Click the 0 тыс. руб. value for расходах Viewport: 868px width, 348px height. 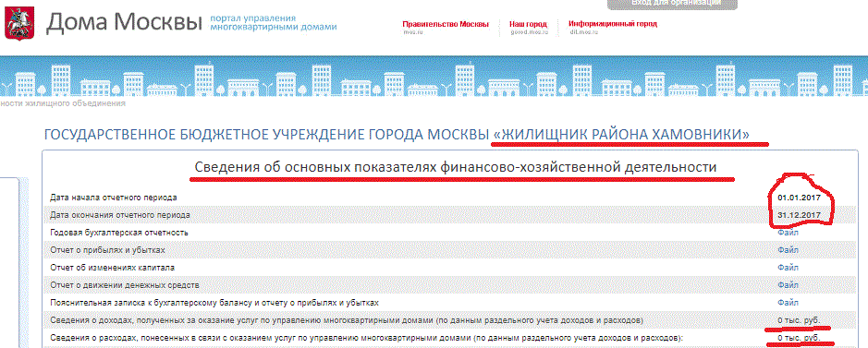(x=798, y=338)
